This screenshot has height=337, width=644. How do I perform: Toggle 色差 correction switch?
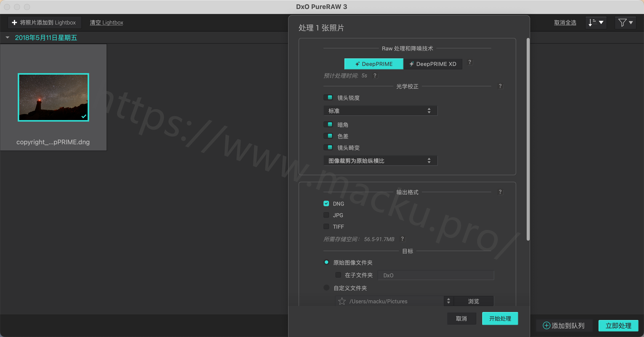coord(328,136)
